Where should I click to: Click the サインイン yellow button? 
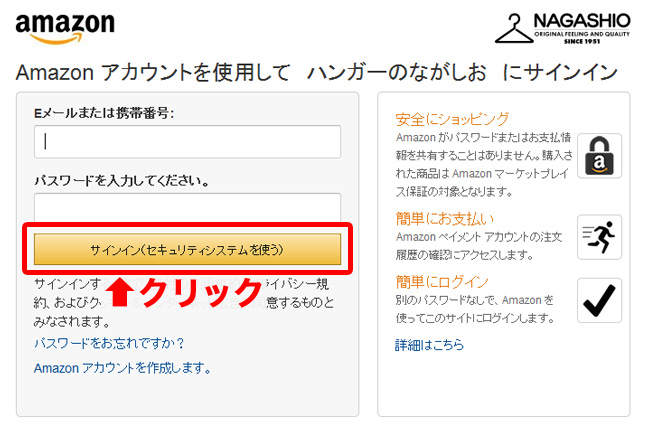tap(187, 249)
